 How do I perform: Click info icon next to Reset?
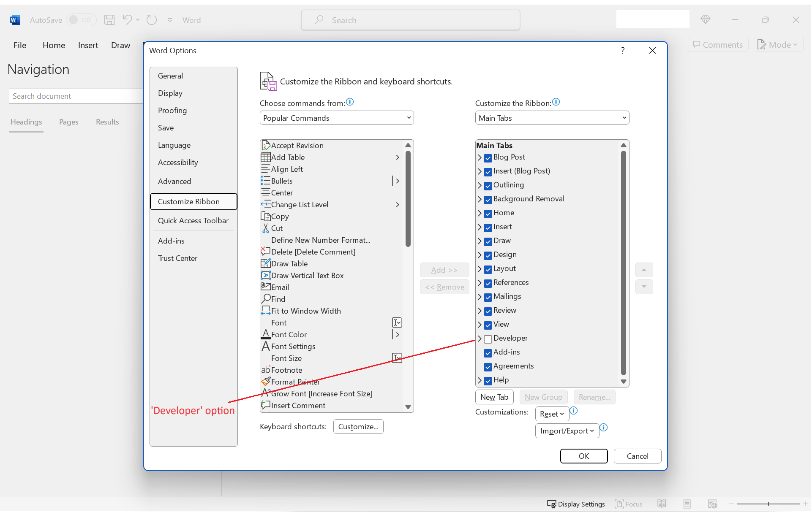[x=574, y=411]
